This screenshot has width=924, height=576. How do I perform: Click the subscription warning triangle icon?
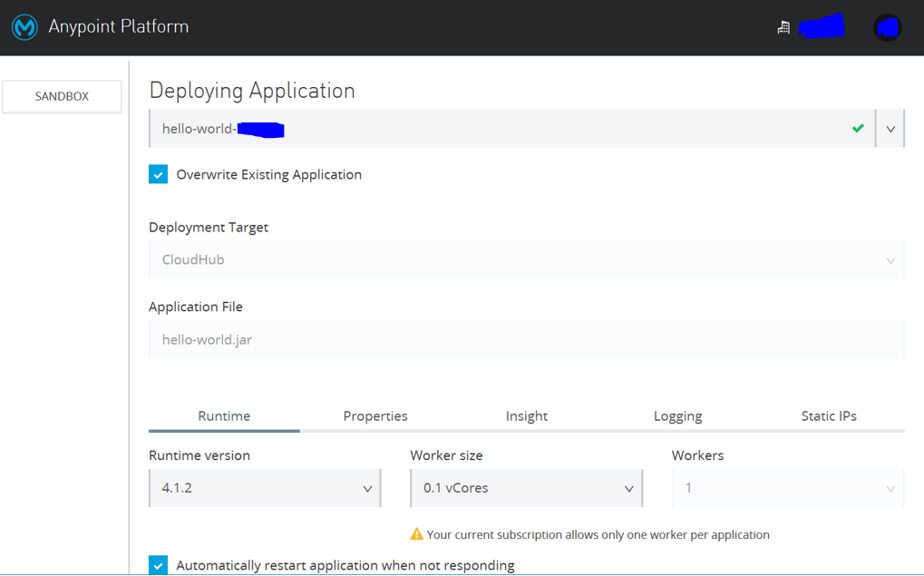pyautogui.click(x=416, y=534)
